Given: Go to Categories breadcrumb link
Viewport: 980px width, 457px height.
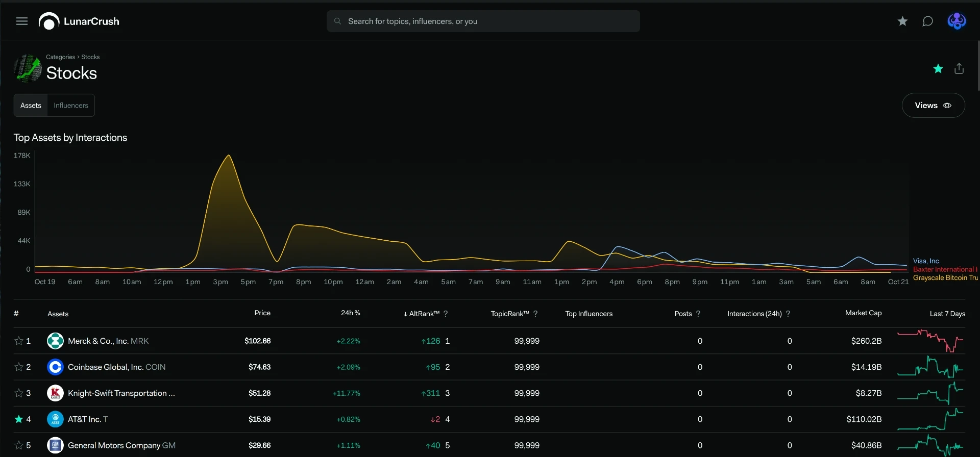Looking at the screenshot, I should pos(60,57).
